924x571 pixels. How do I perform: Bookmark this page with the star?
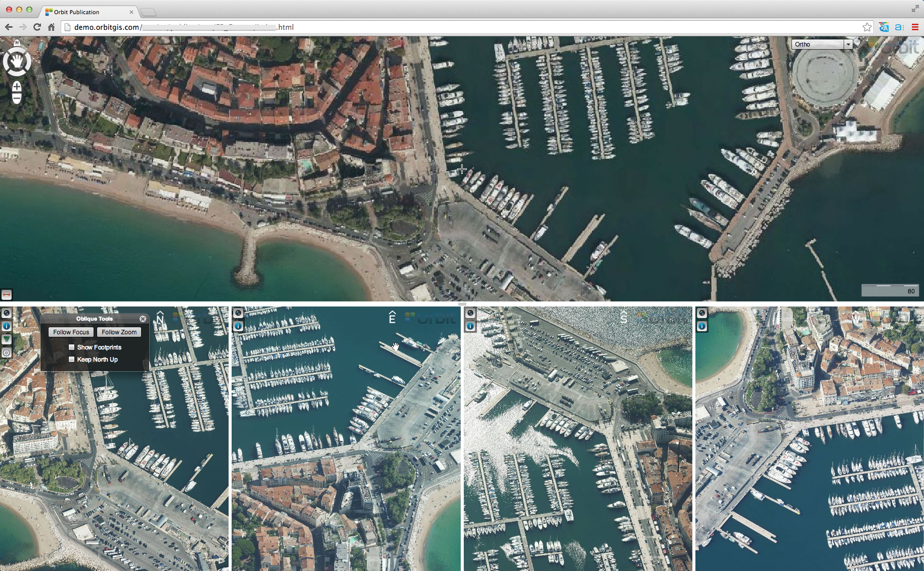coord(867,27)
